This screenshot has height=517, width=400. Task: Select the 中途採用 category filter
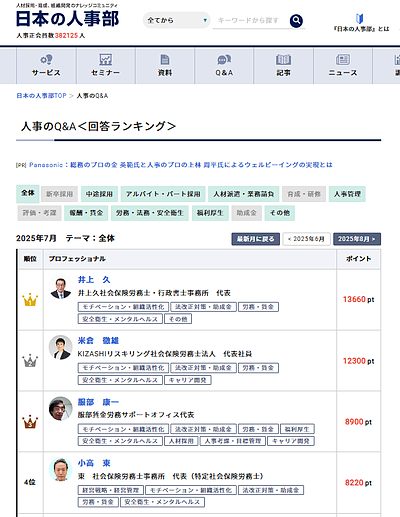pos(99,194)
